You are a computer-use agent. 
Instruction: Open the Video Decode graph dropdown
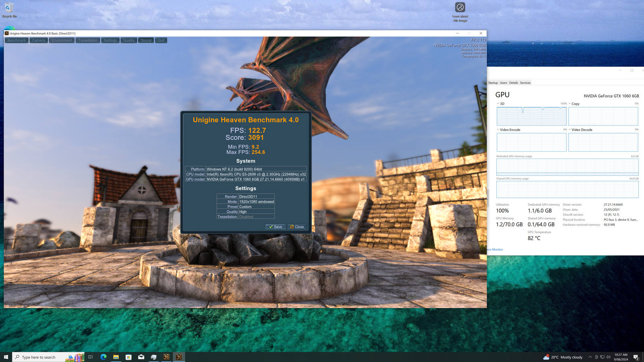pos(570,130)
